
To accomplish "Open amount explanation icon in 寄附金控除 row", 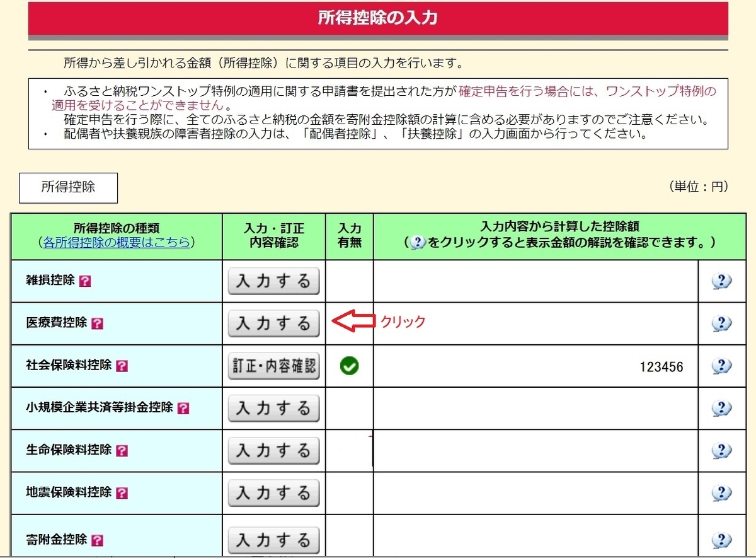I will tap(722, 540).
